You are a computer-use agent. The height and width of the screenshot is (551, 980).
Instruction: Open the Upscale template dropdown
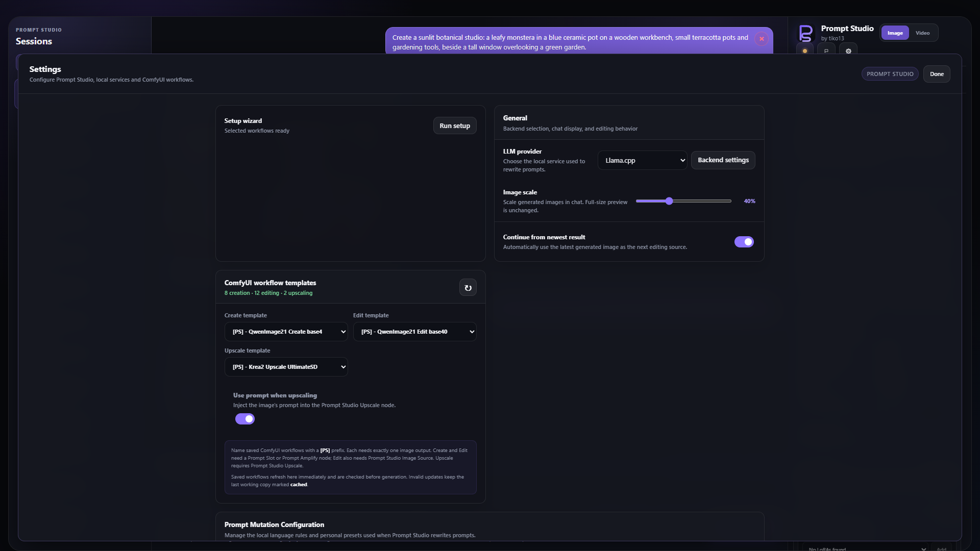[286, 367]
